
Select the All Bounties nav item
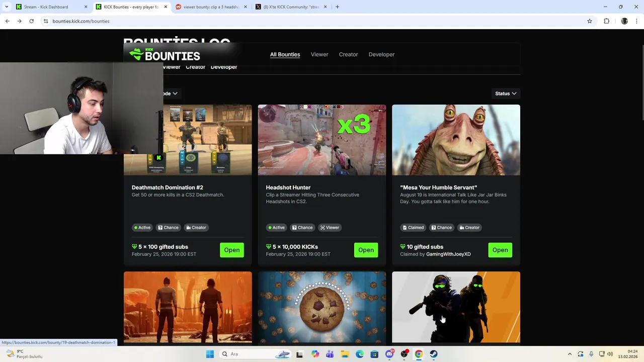(x=285, y=54)
